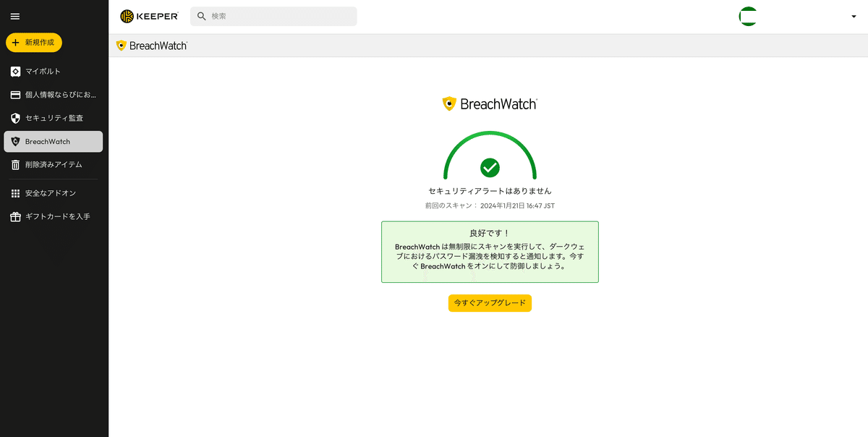Focus the 検索 search field

point(273,16)
